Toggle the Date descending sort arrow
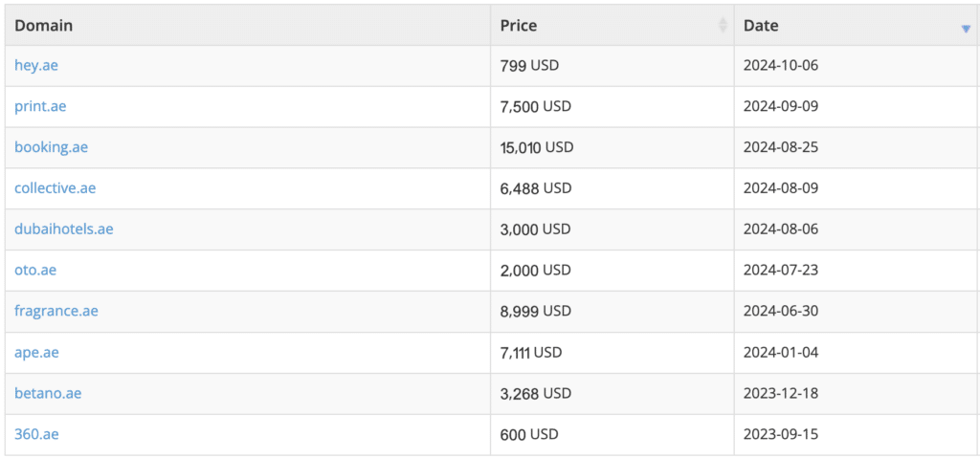The width and height of the screenshot is (980, 458). tap(966, 29)
